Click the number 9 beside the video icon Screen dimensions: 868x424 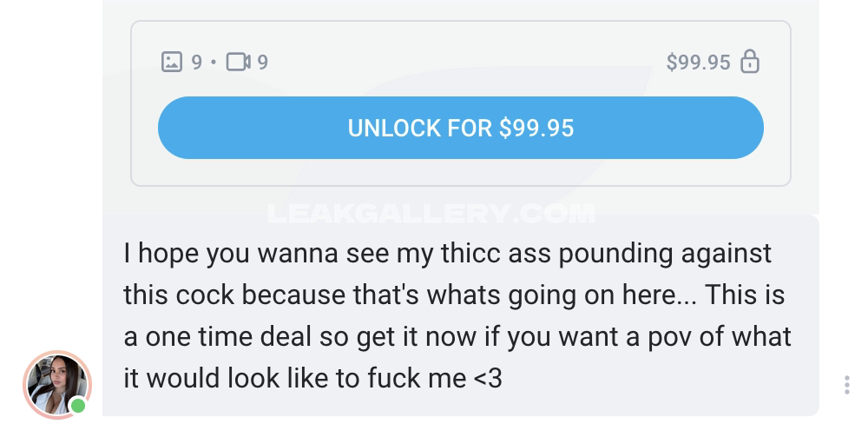point(262,62)
